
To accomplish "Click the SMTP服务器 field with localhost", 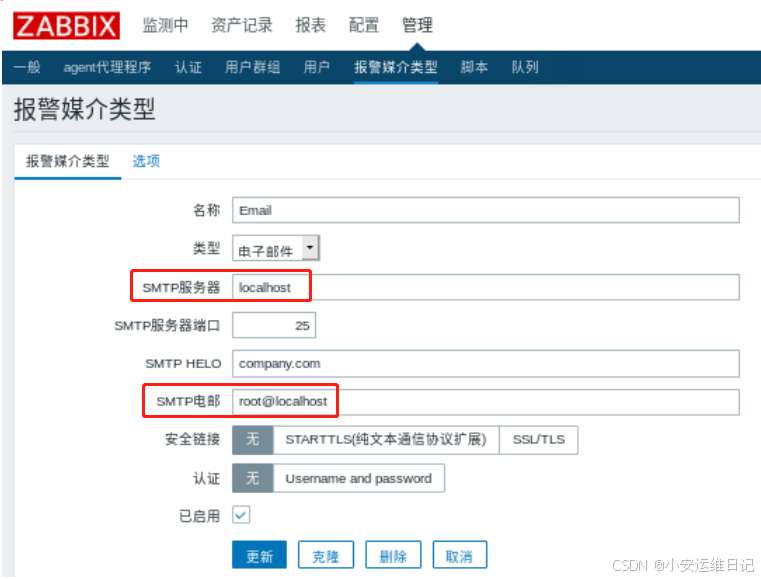I will point(486,287).
